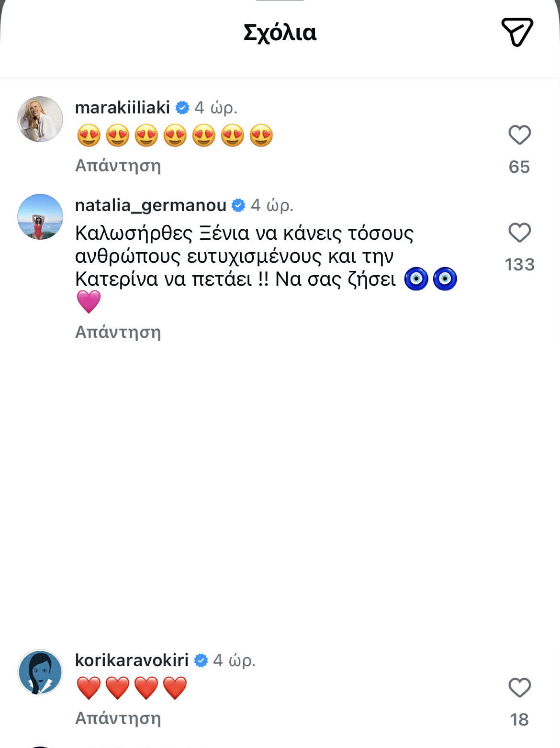The image size is (560, 748).
Task: Open natalia_germanou's profile picture
Action: click(x=40, y=217)
